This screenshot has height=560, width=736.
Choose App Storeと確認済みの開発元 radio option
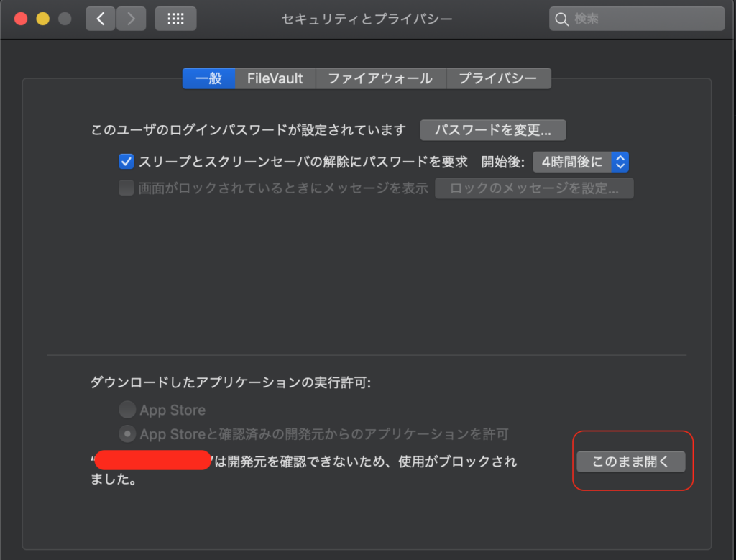click(x=127, y=433)
